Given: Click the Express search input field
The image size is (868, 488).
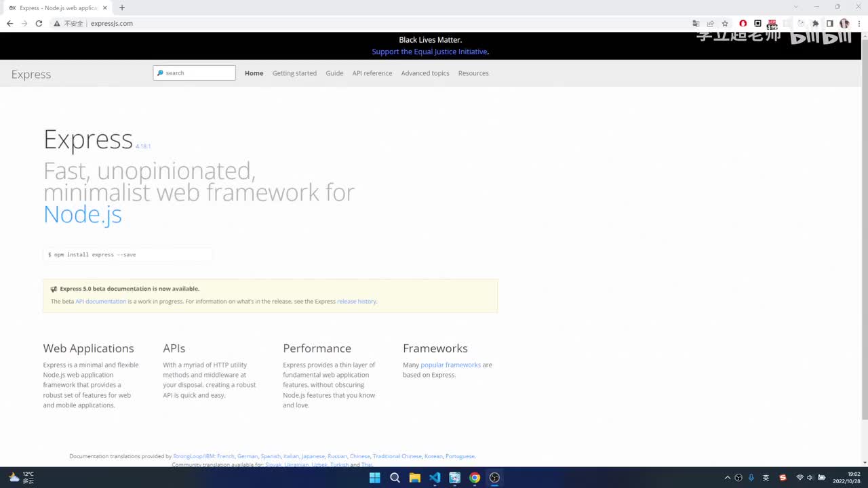Looking at the screenshot, I should click(x=195, y=73).
